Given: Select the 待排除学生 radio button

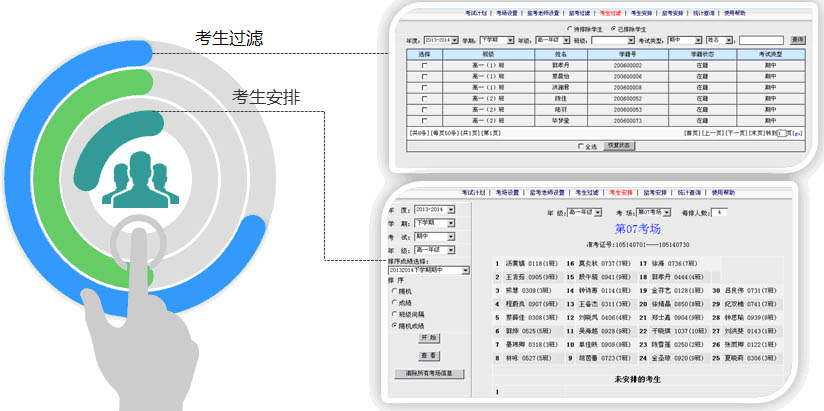Looking at the screenshot, I should 569,28.
